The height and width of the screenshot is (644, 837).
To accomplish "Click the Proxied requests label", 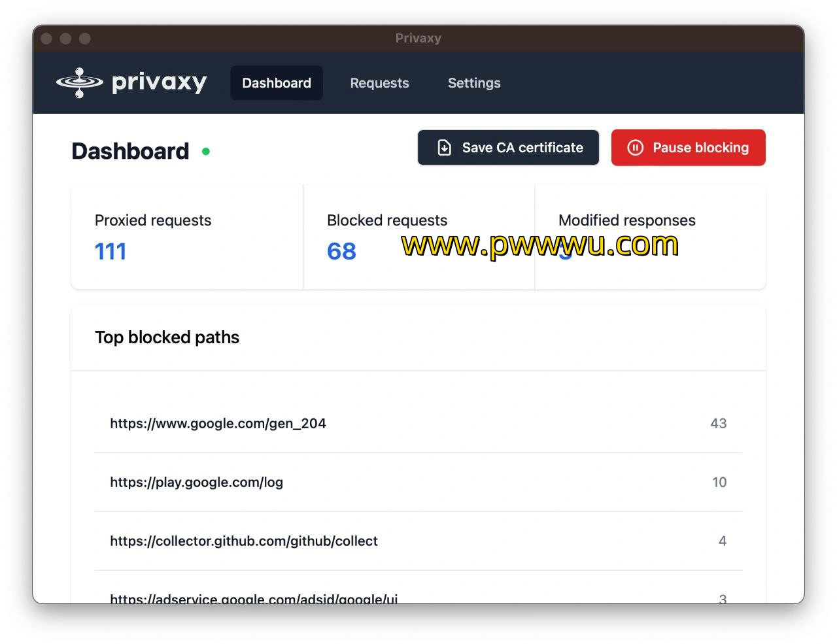I will click(x=153, y=220).
